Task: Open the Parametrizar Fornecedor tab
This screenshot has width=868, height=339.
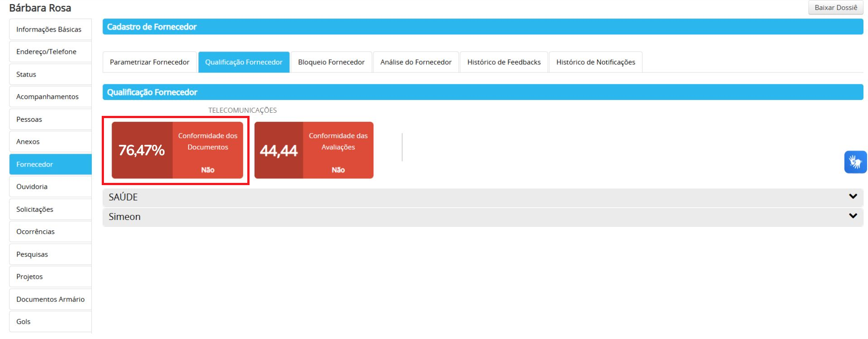Action: click(150, 62)
